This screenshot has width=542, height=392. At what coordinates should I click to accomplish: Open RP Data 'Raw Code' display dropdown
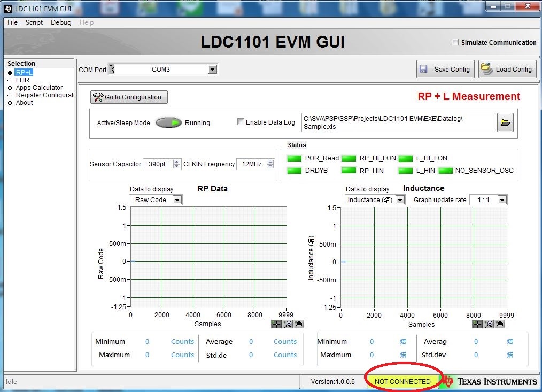(177, 200)
